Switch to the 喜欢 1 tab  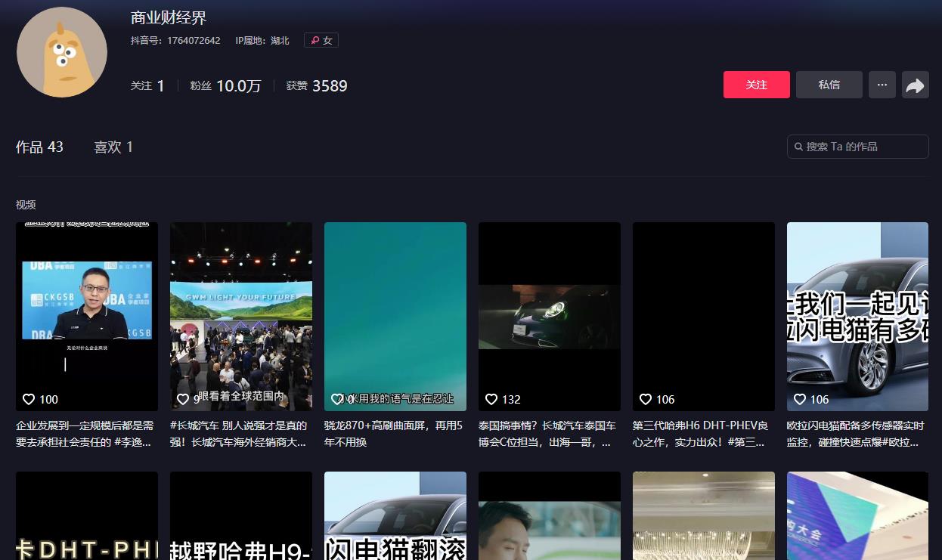113,147
